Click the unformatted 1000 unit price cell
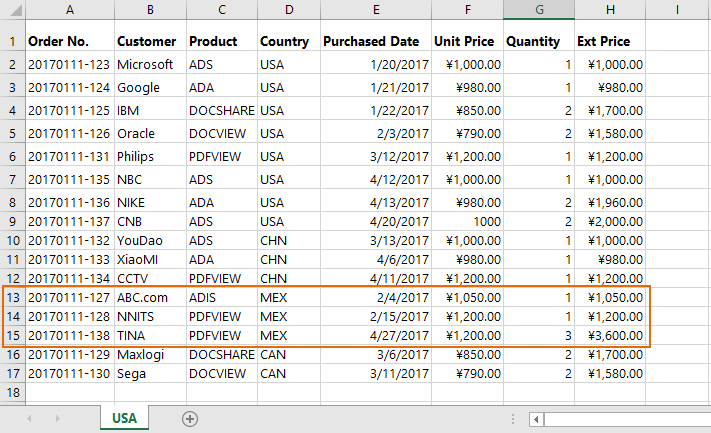Viewport: 711px width, 433px height. pos(468,221)
